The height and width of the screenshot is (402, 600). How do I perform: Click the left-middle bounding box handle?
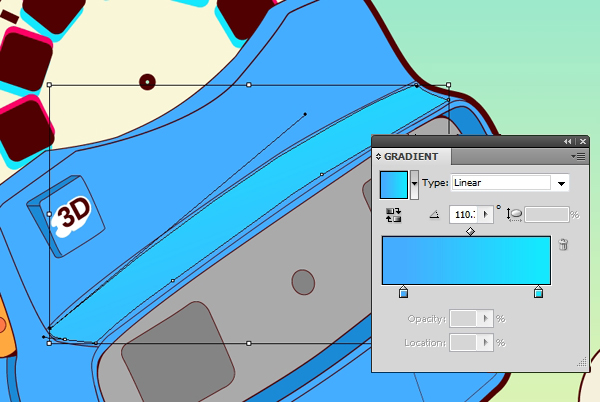(49, 214)
